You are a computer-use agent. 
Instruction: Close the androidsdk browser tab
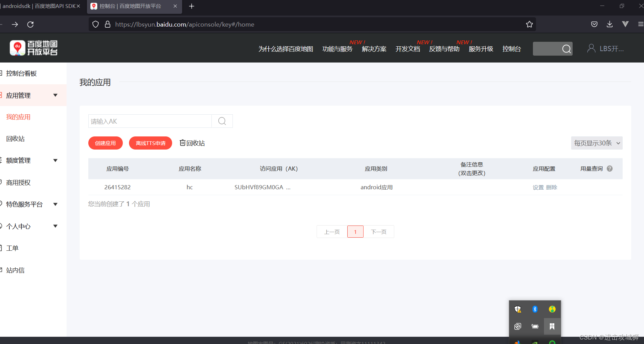click(78, 6)
